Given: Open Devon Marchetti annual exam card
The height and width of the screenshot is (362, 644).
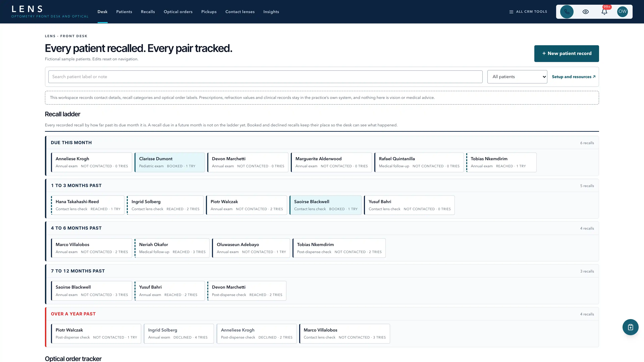Looking at the screenshot, I should (x=248, y=162).
